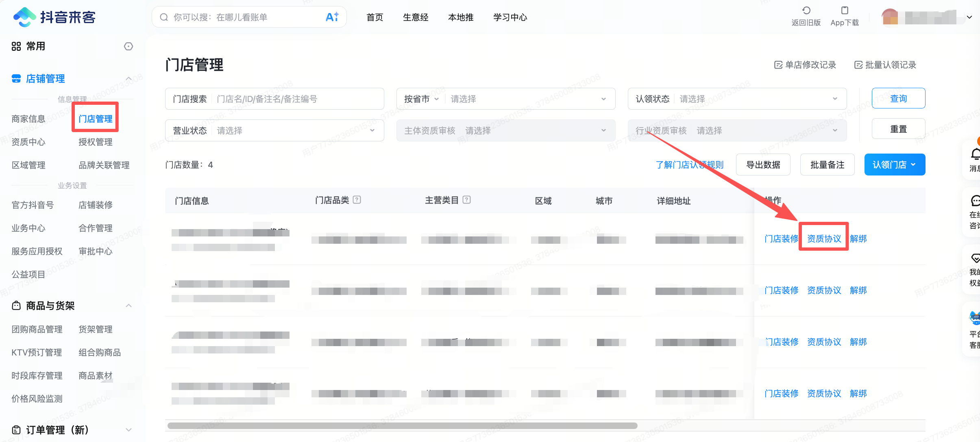The image size is (980, 442).
Task: Collapse the 店铺管理 section
Action: pyautogui.click(x=129, y=78)
